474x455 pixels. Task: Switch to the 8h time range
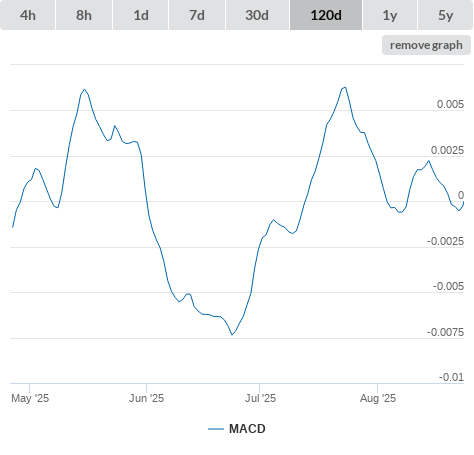click(84, 15)
